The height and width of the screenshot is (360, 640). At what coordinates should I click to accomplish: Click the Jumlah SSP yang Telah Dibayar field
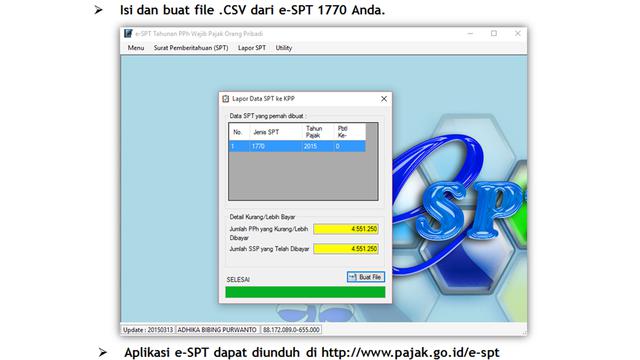click(346, 249)
